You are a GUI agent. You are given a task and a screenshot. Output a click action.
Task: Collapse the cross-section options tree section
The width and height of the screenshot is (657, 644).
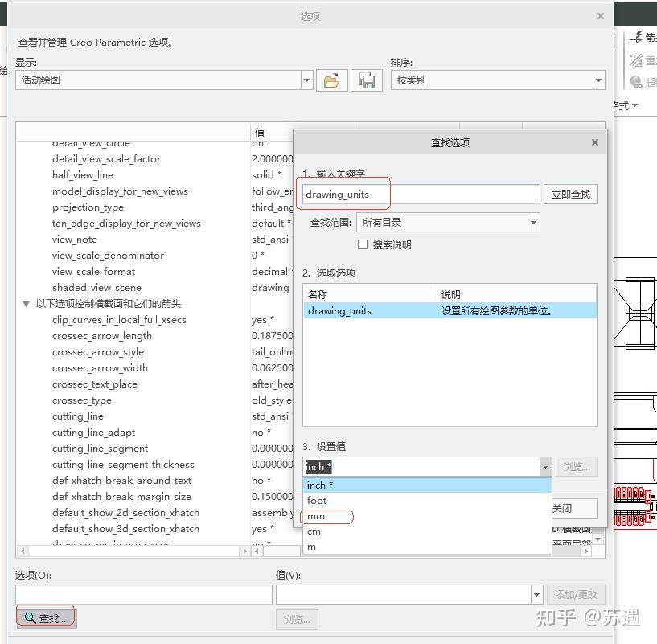(26, 303)
